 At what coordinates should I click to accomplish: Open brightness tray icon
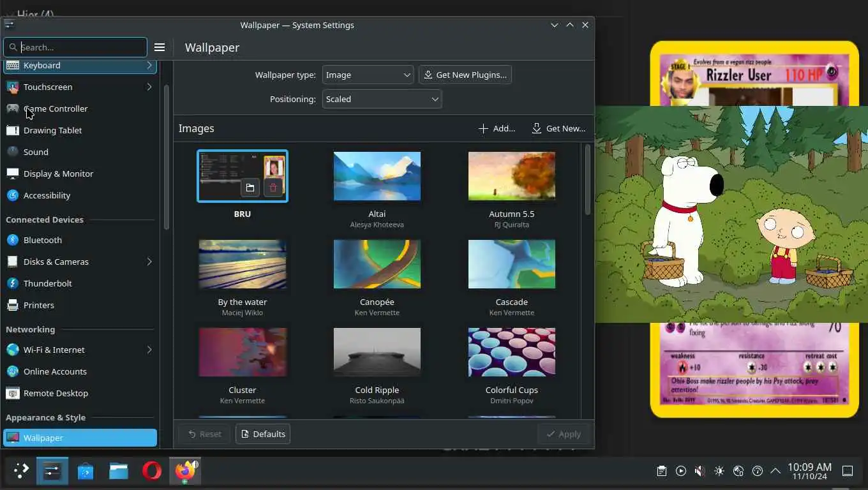click(719, 471)
